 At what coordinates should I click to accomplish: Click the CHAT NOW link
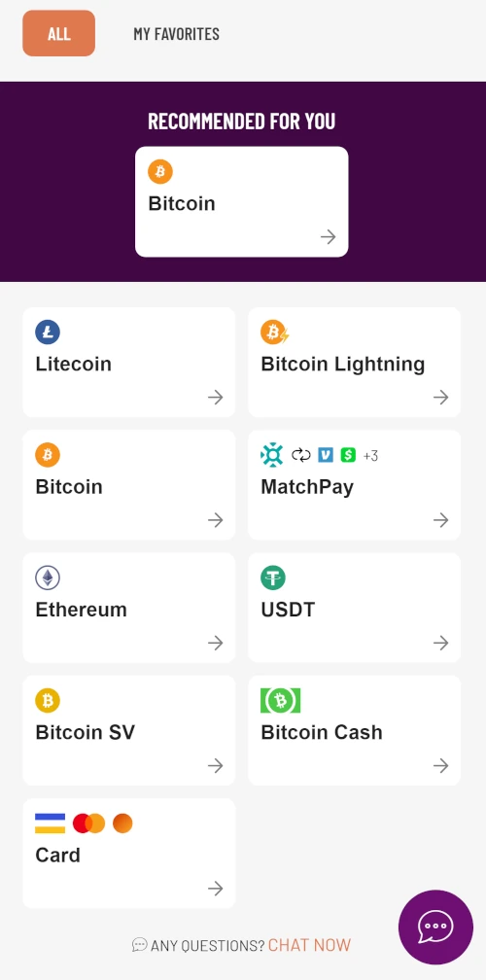[309, 945]
